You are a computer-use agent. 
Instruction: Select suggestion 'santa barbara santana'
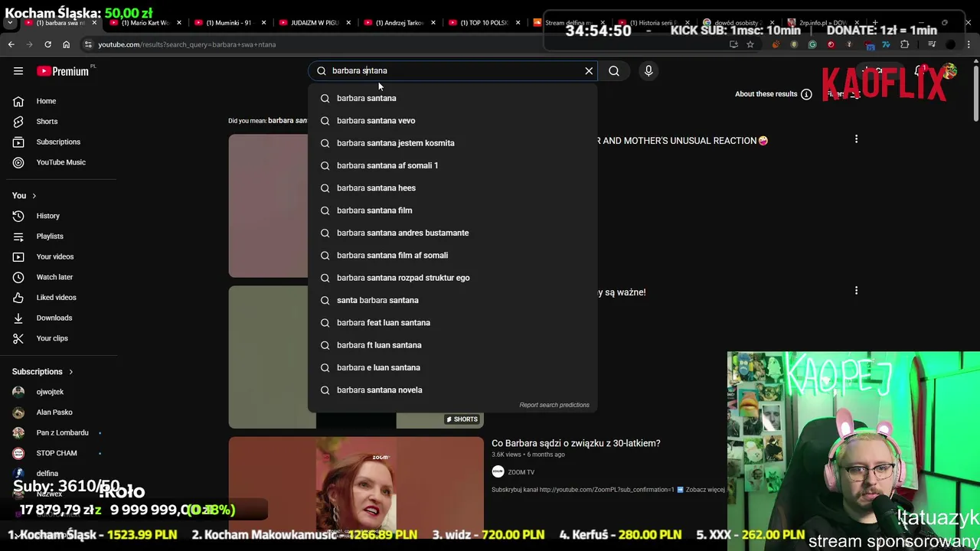tap(452, 300)
